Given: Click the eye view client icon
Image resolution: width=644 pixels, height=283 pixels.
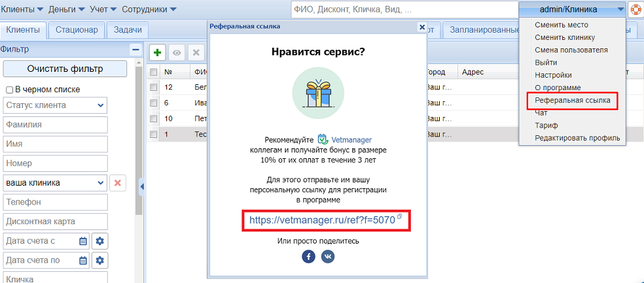Looking at the screenshot, I should (176, 52).
